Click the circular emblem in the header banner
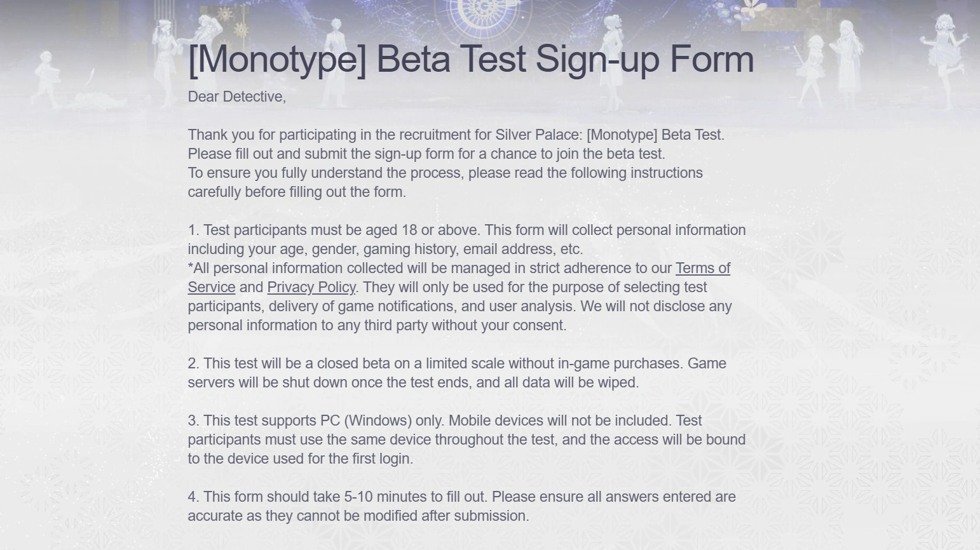980x550 pixels. pos(483,14)
